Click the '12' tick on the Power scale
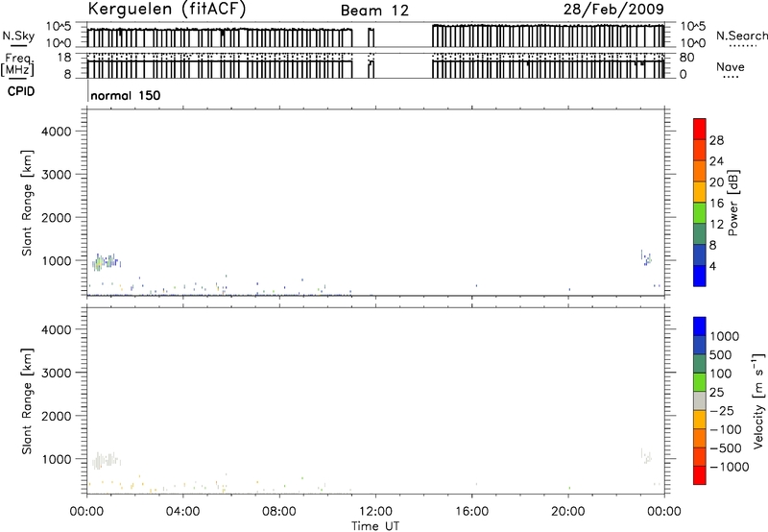Screen dimensions: 768x532 716,225
